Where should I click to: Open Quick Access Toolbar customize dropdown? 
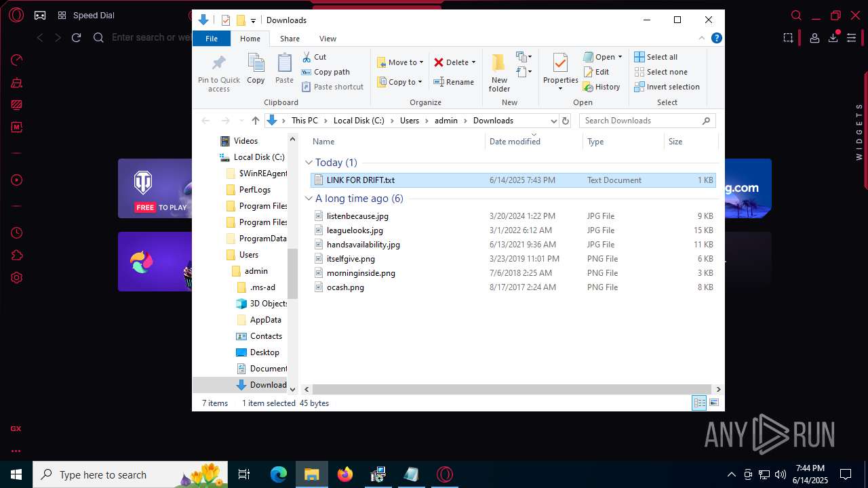point(253,20)
